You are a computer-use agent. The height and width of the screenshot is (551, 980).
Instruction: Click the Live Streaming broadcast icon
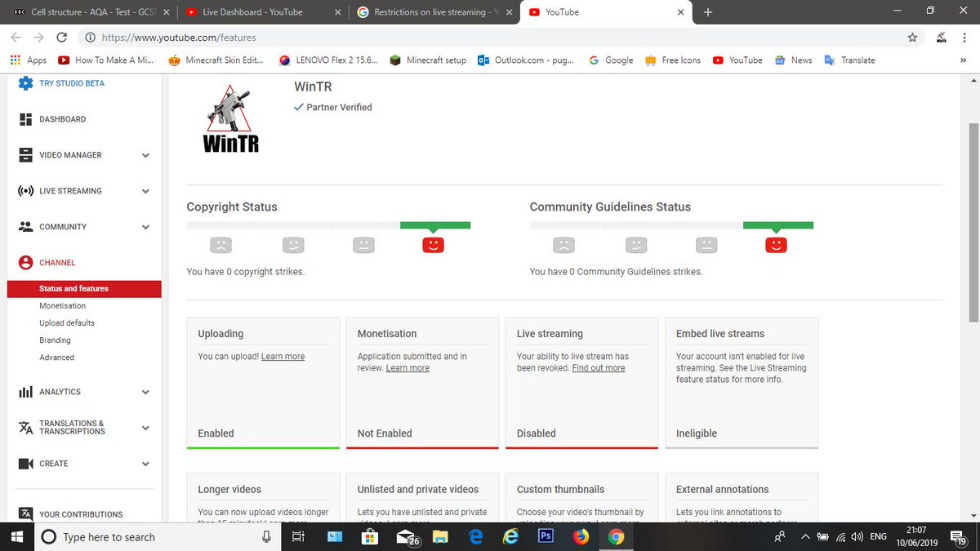[x=25, y=191]
